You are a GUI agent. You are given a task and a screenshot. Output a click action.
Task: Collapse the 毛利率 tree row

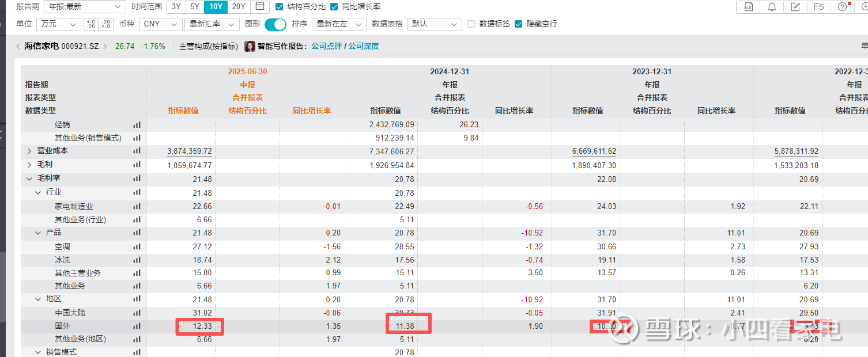29,179
